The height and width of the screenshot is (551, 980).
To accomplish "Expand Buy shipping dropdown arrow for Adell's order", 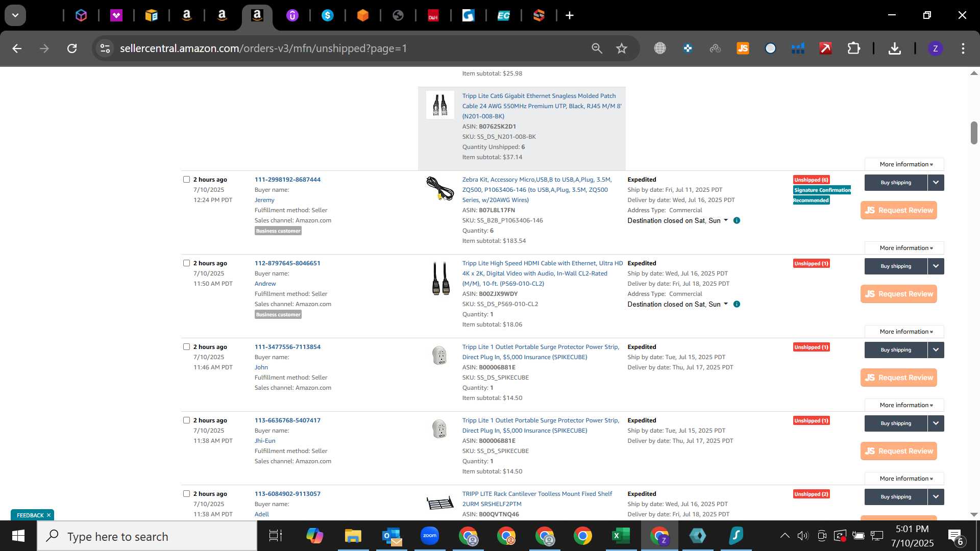I will (x=936, y=497).
